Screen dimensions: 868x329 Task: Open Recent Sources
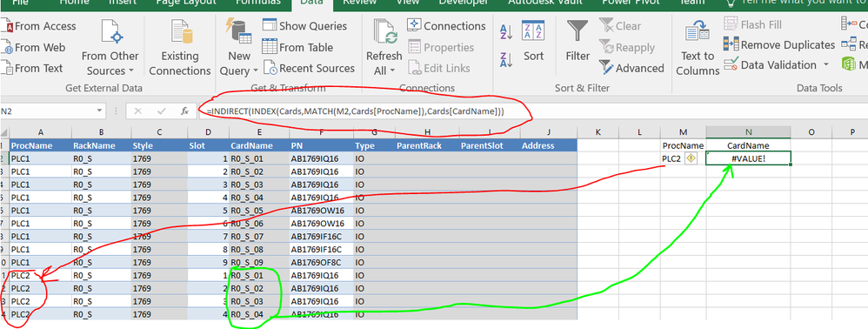[x=309, y=69]
